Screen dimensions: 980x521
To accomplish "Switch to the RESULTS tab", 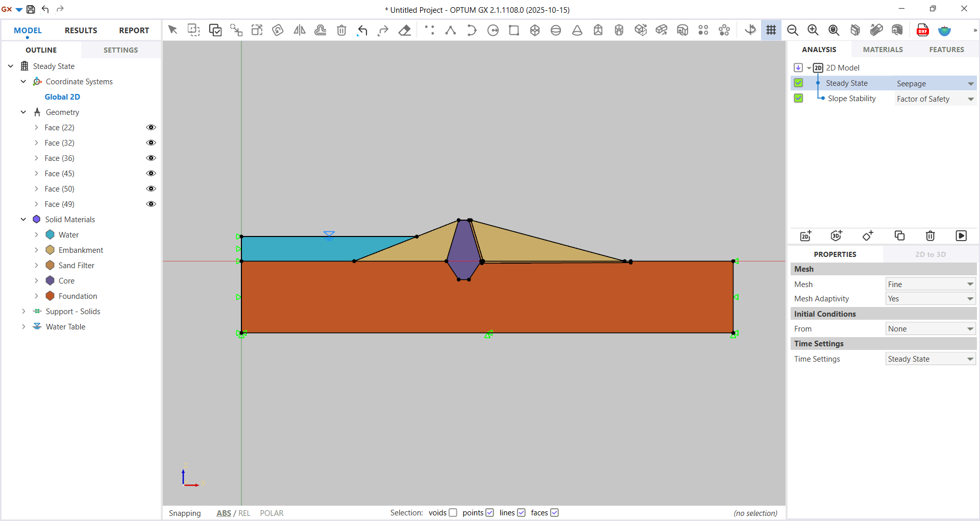I will click(x=81, y=30).
